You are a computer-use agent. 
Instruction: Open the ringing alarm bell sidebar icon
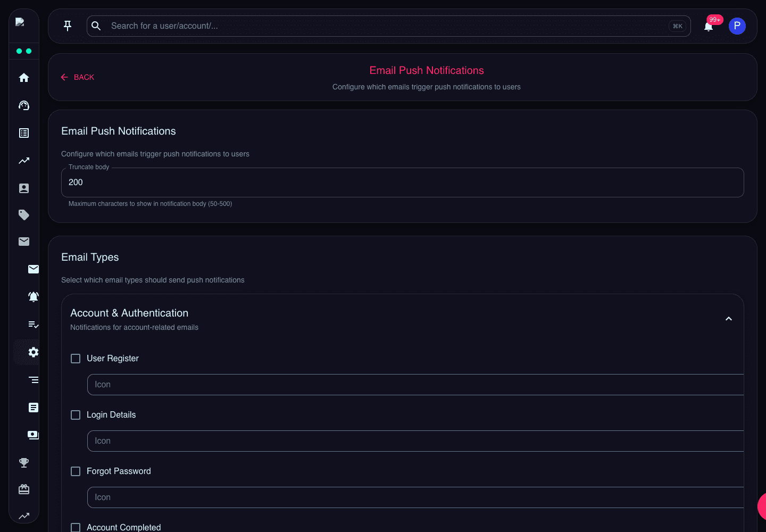(x=34, y=297)
